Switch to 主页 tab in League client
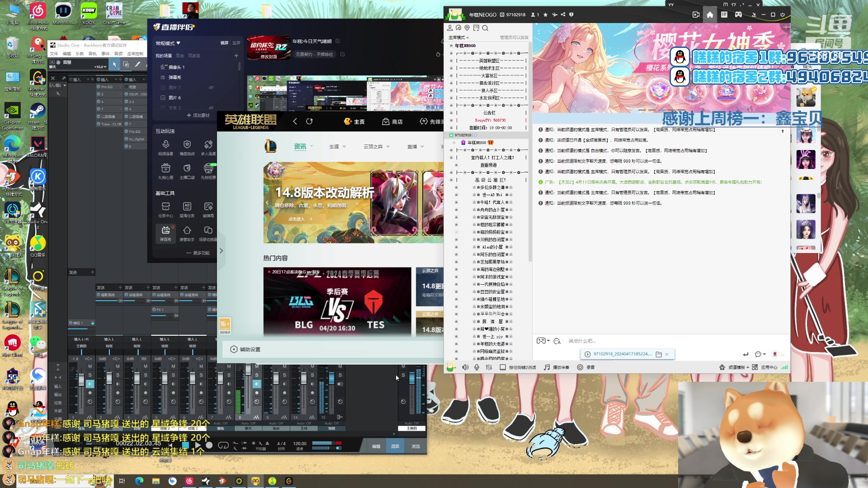 coord(354,122)
